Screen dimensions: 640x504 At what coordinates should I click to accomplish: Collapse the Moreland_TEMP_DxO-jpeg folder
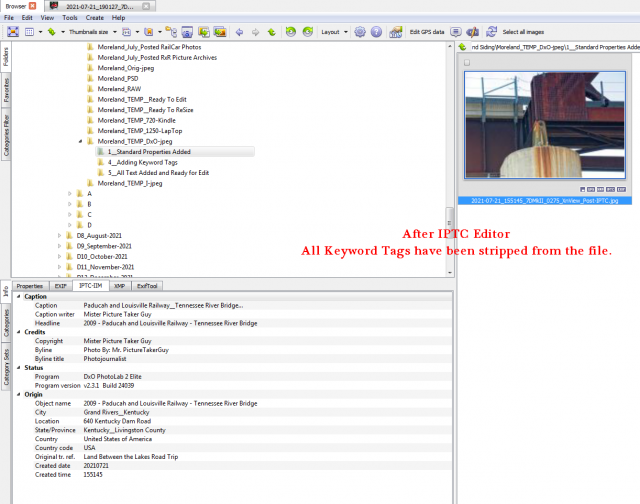point(80,141)
